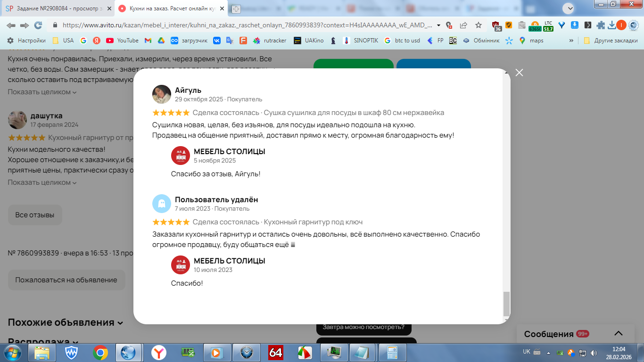Image resolution: width=644 pixels, height=362 pixels.
Task: Reload the page with refresh icon
Action: [x=38, y=25]
